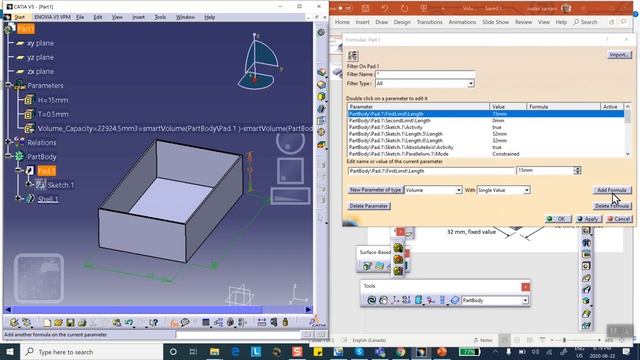Image resolution: width=640 pixels, height=360 pixels.
Task: Click the Delete Formula button
Action: pos(612,206)
